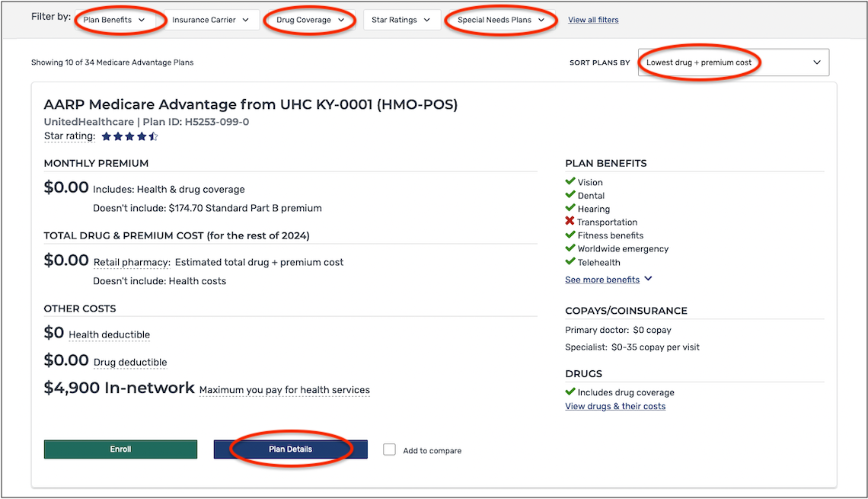Screen dimensions: 868x499
Task: Click the first star of the plan rating
Action: (x=107, y=136)
